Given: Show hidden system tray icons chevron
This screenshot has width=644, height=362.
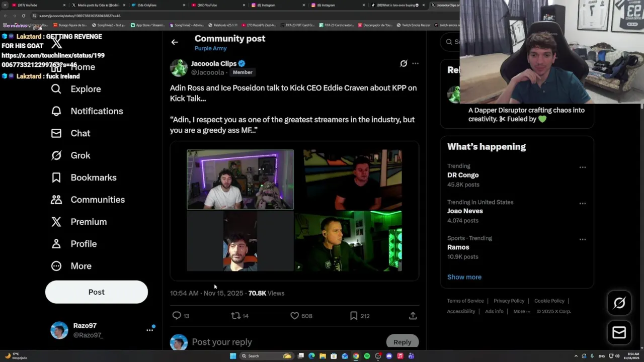Looking at the screenshot, I should pyautogui.click(x=576, y=356).
